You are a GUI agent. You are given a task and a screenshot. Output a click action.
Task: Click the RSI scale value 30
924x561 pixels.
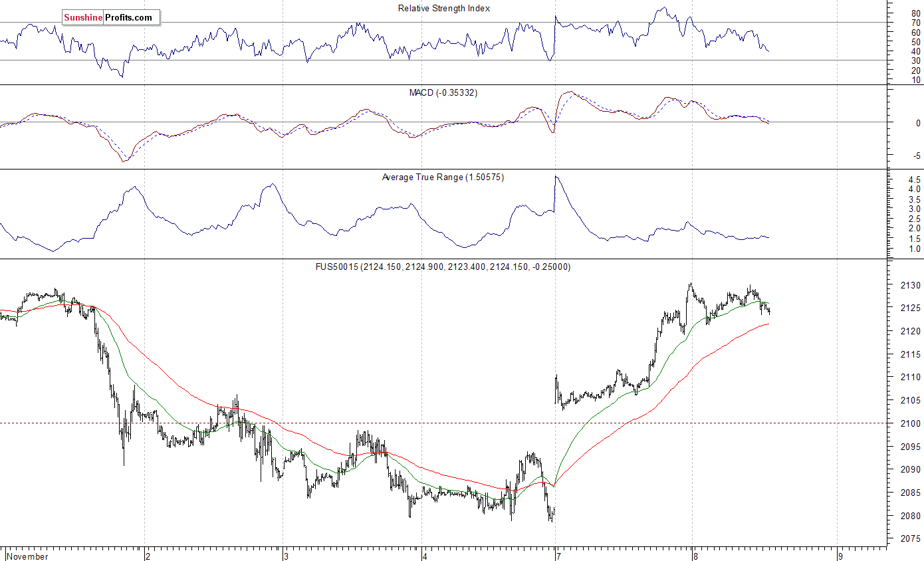point(916,60)
